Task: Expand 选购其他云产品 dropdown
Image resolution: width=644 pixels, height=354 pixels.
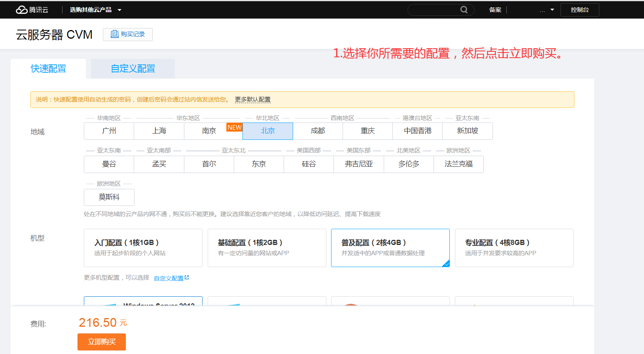Action: 95,10
